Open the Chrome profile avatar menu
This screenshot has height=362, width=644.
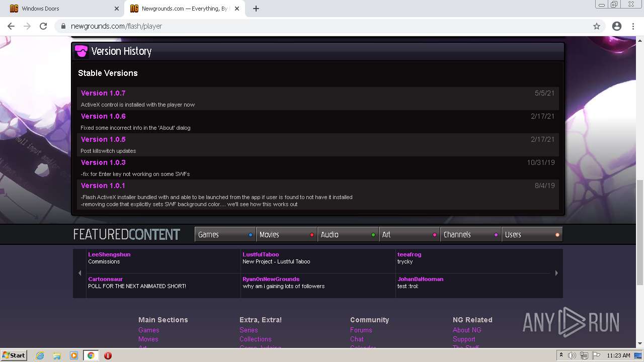tap(617, 26)
